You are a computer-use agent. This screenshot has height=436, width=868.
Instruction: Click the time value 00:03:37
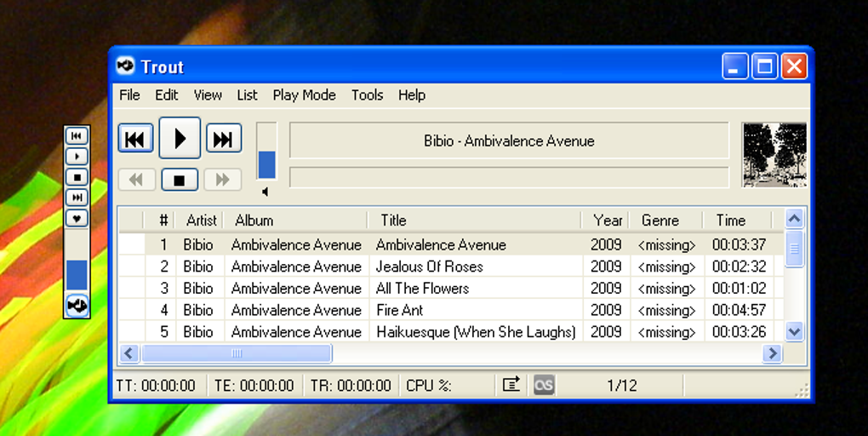tap(739, 245)
